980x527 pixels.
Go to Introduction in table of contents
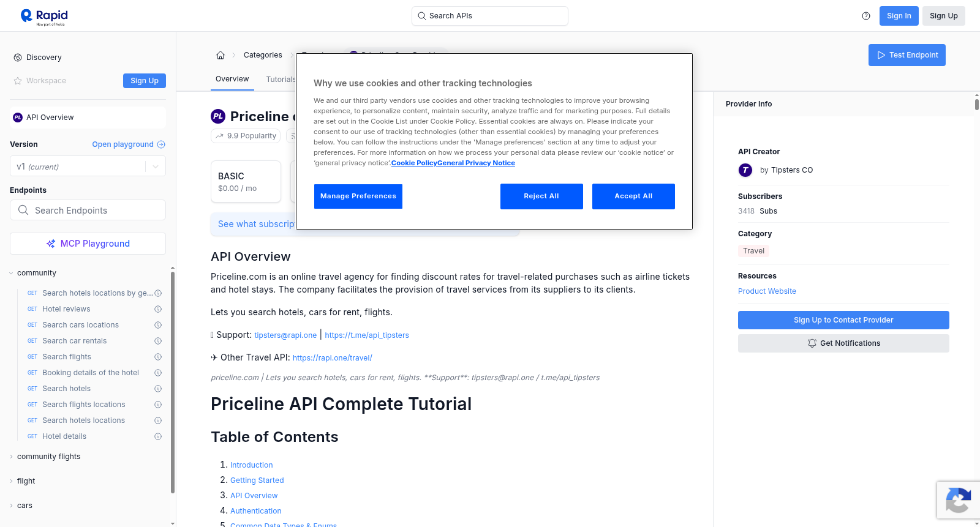pyautogui.click(x=252, y=465)
